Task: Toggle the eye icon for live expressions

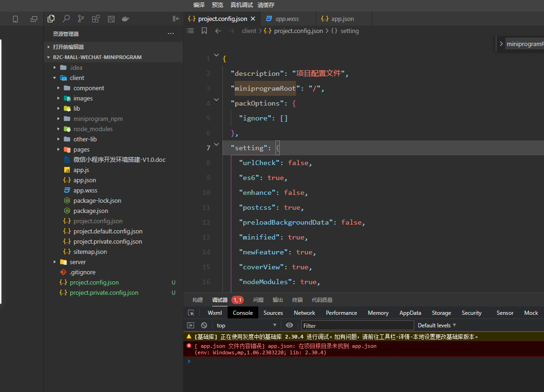Action: (289, 326)
